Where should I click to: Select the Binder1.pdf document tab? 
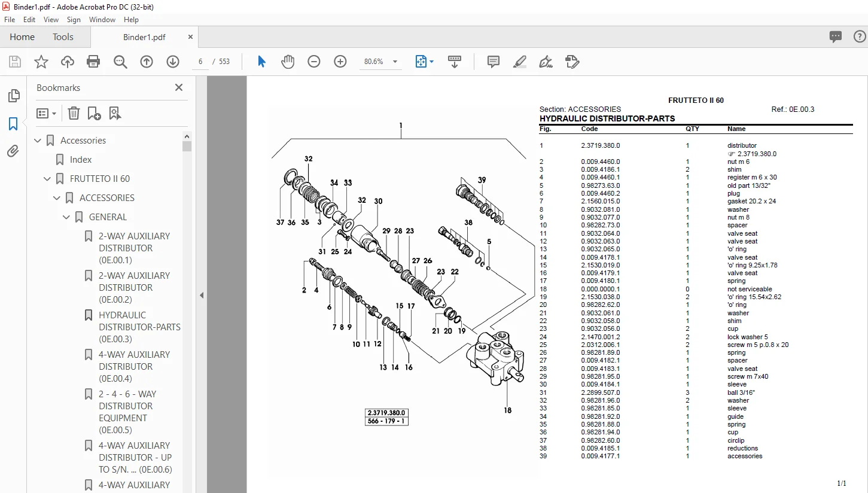144,37
